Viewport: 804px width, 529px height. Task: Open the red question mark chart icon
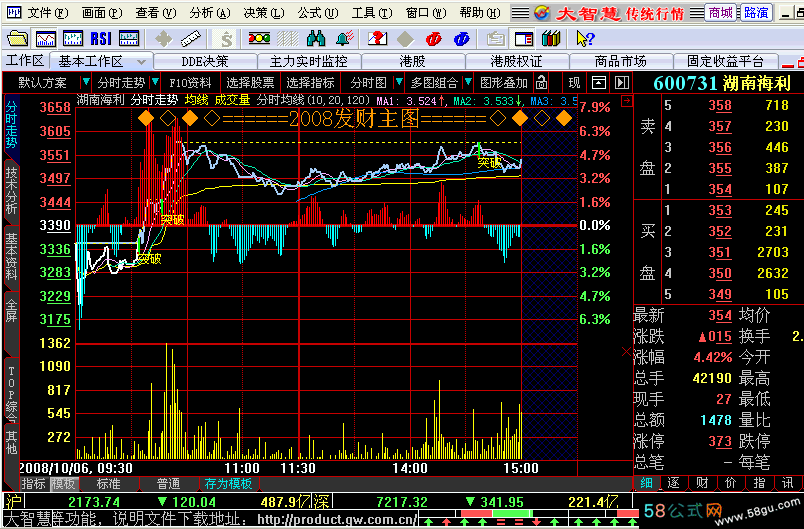coord(377,38)
